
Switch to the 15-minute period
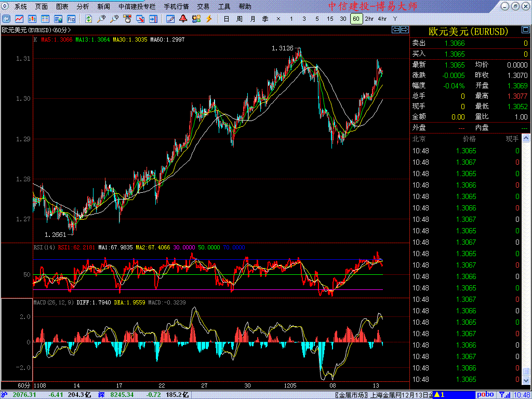tap(330, 19)
